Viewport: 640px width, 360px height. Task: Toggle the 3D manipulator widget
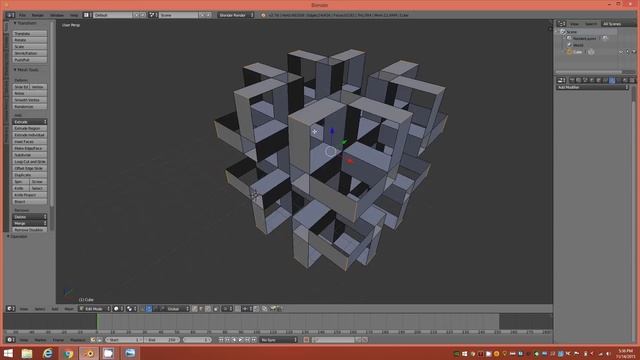142,309
